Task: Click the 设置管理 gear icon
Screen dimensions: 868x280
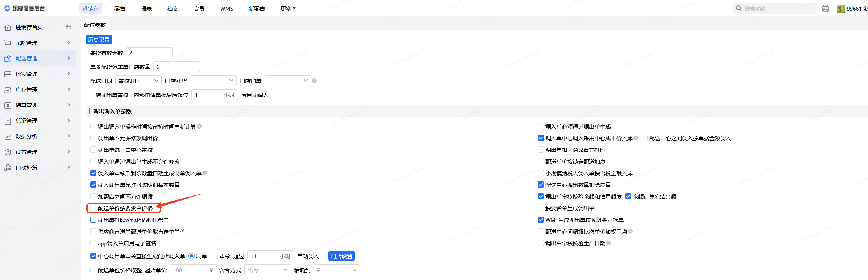Action: (8, 152)
